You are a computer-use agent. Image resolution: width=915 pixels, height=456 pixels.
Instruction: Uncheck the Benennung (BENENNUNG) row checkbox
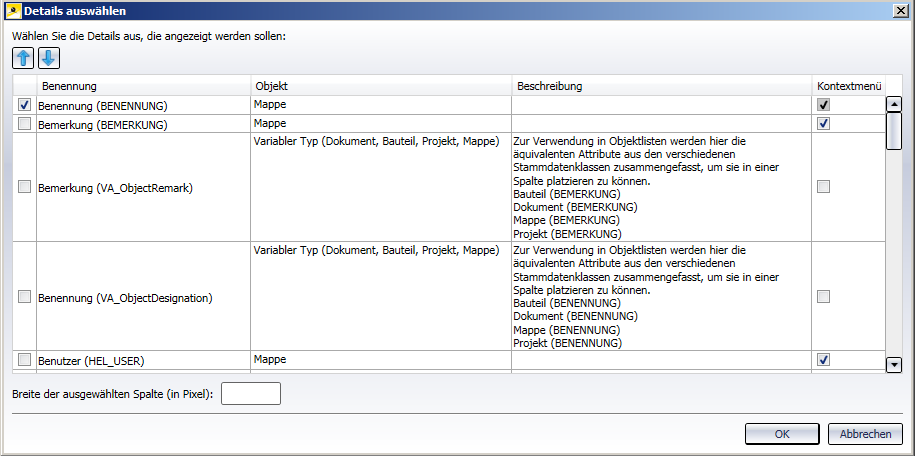tap(25, 104)
